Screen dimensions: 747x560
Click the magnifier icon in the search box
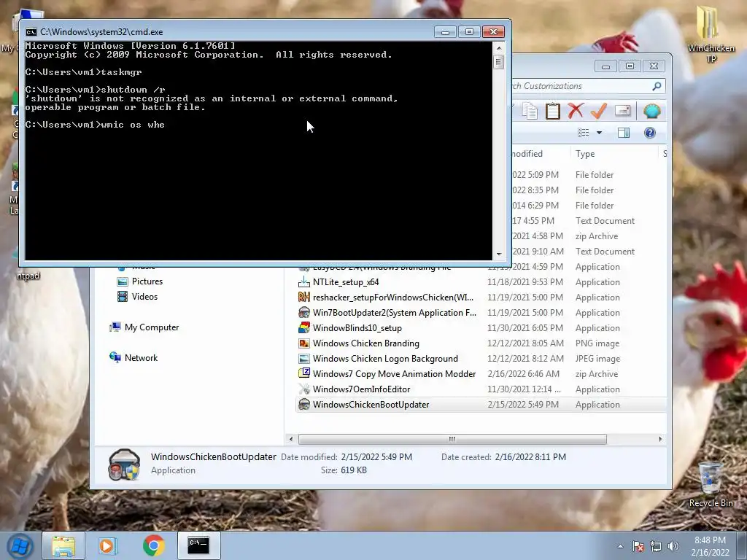coord(657,86)
